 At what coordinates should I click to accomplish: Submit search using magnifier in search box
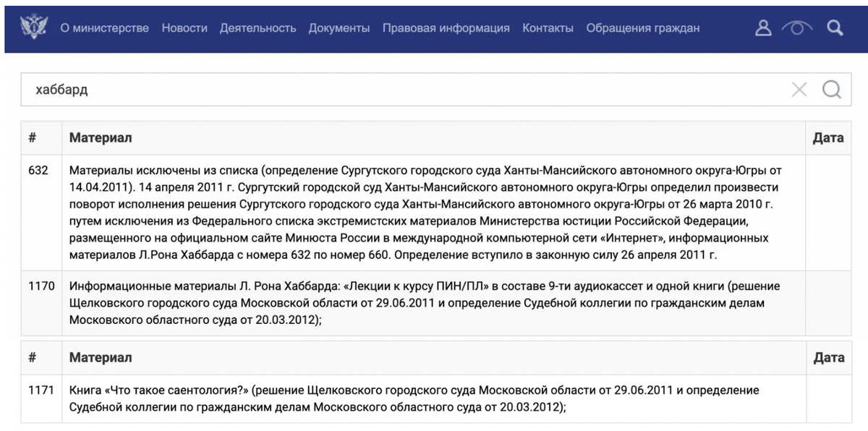pyautogui.click(x=832, y=90)
